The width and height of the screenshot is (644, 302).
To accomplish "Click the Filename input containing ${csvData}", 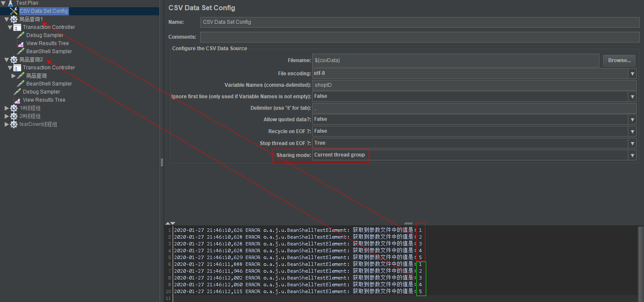I will pos(425,60).
